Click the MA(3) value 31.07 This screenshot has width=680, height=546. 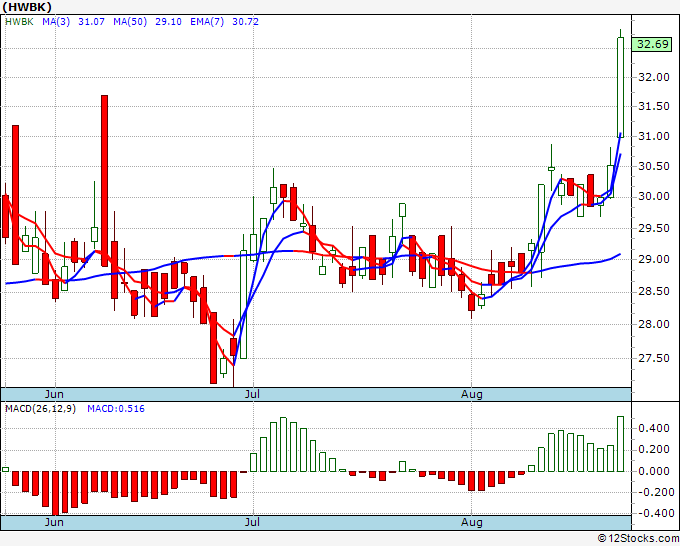click(91, 22)
